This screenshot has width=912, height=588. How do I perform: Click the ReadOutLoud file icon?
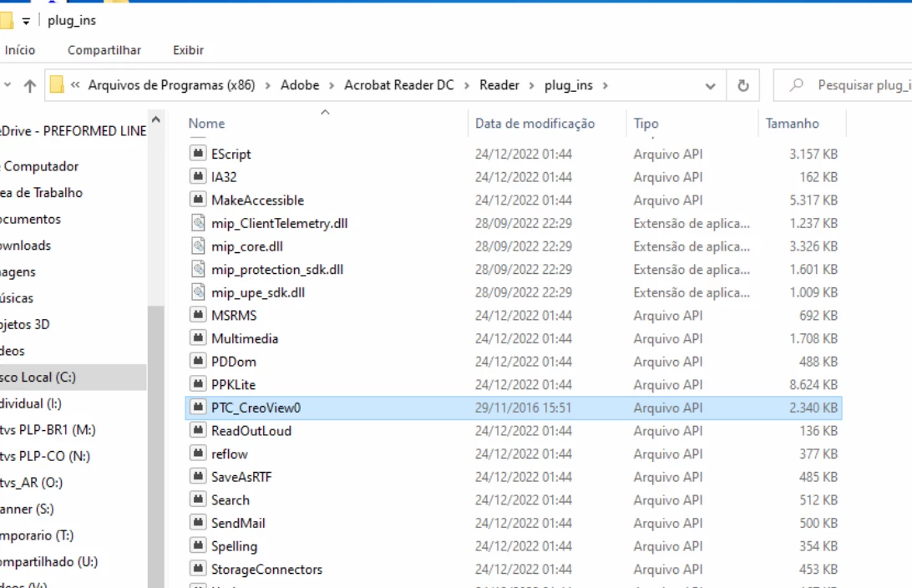pos(198,430)
